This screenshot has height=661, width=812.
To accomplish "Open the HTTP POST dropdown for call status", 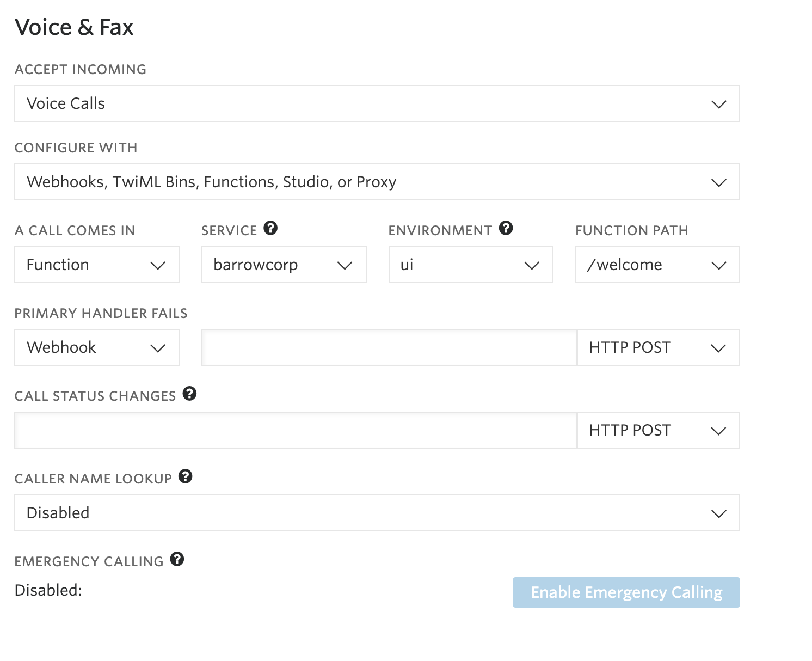I will tap(659, 430).
